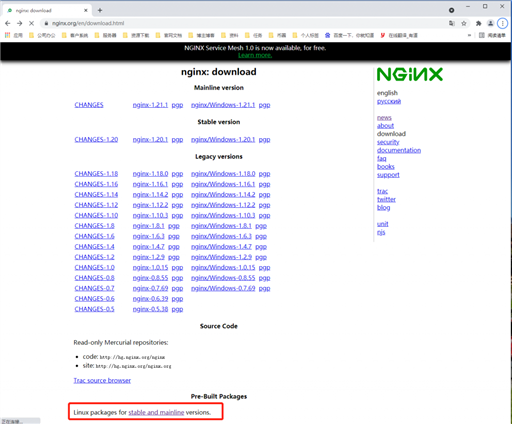
Task: Open the 服务器 bookmark folder
Action: (x=106, y=35)
